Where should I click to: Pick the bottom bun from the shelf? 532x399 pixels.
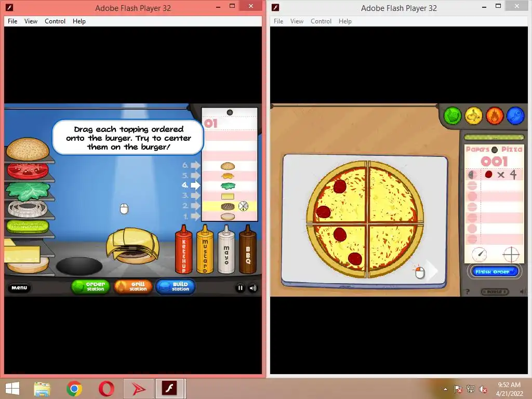(28, 265)
